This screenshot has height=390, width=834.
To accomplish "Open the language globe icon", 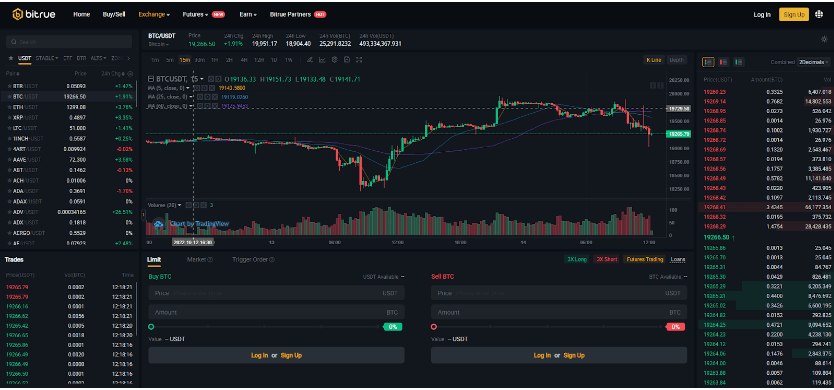I will click(x=819, y=14).
